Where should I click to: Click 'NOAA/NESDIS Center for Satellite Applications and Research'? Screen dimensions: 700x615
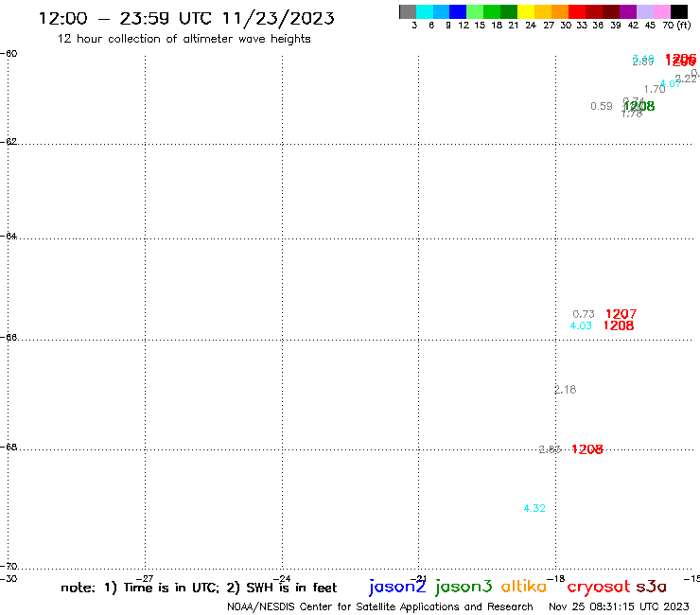(x=380, y=607)
